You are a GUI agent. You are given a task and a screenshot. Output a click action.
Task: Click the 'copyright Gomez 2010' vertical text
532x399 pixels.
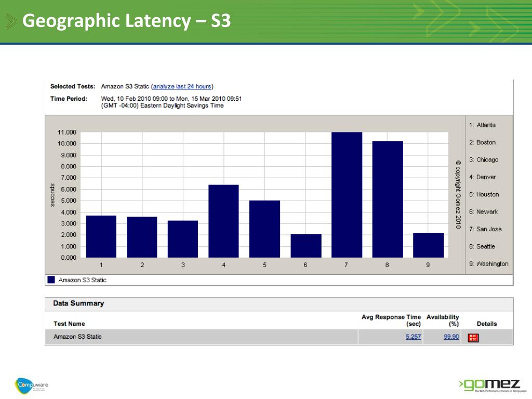click(x=458, y=194)
